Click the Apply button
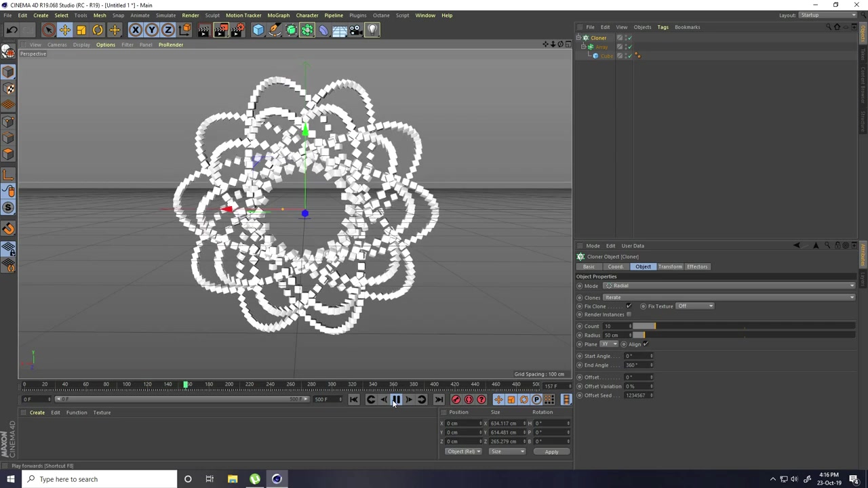868x488 pixels. point(551,451)
